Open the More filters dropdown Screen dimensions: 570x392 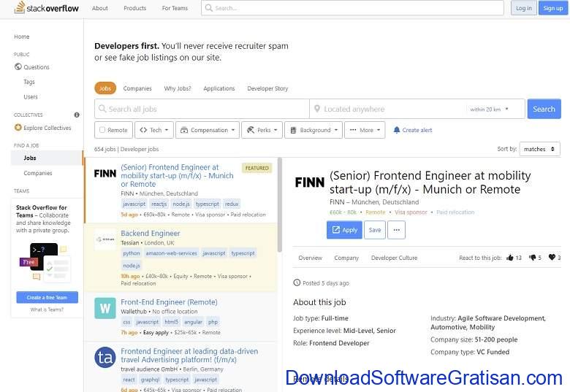pyautogui.click(x=365, y=130)
